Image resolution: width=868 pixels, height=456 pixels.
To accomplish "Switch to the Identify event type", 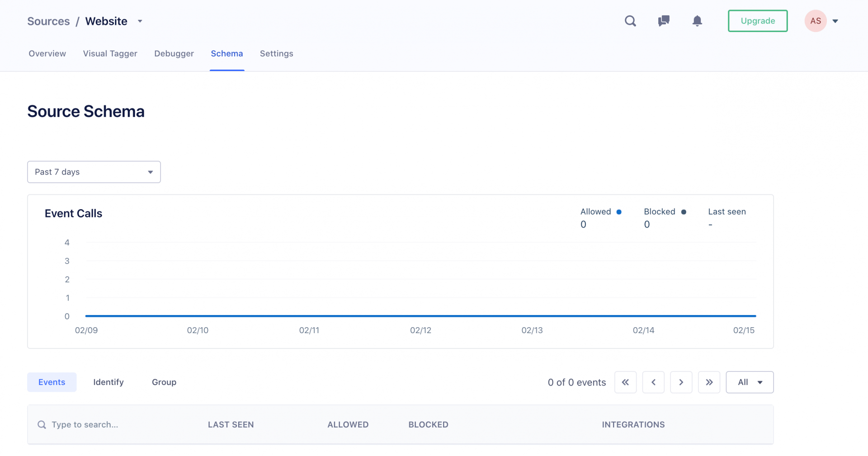I will pyautogui.click(x=108, y=382).
